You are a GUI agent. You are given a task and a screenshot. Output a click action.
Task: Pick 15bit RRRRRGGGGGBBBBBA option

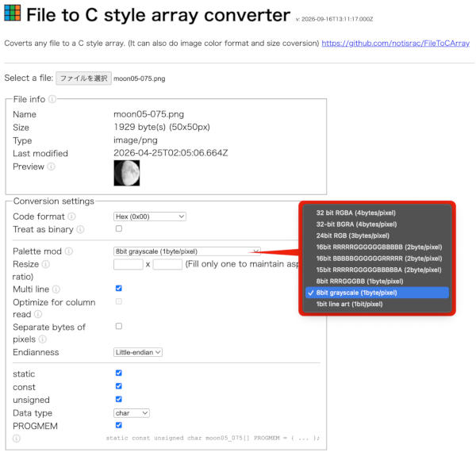377,270
